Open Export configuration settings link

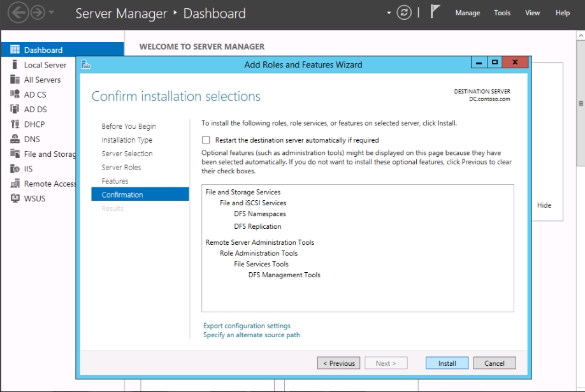coord(247,326)
